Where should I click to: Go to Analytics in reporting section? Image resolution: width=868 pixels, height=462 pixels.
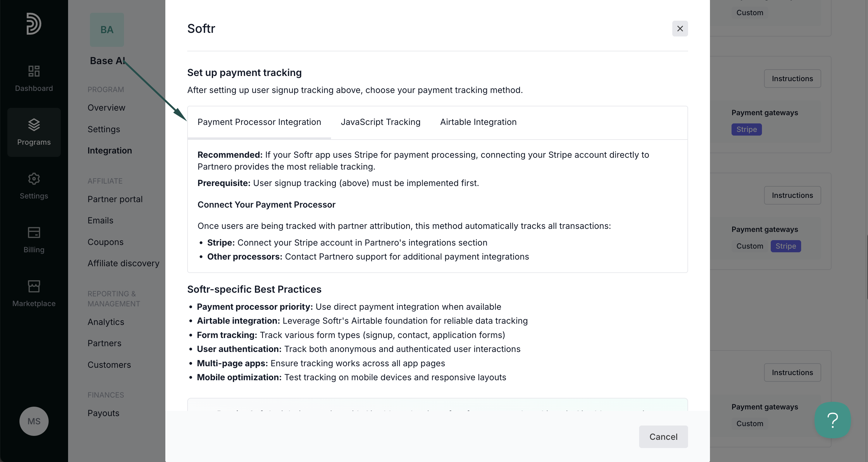106,322
